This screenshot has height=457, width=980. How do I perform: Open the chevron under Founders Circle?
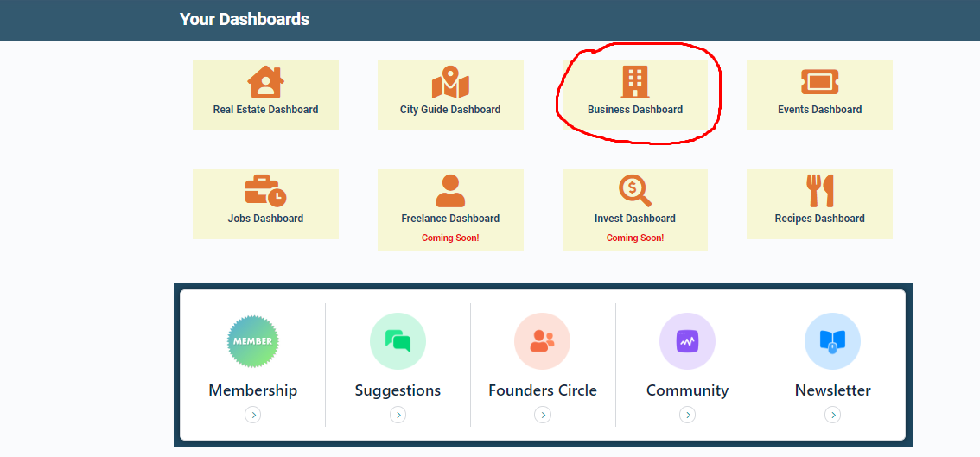543,415
